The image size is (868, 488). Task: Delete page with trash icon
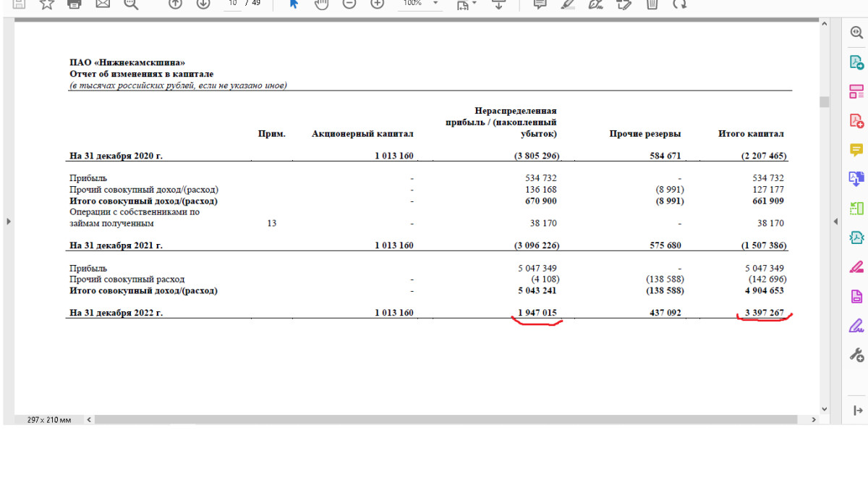[x=652, y=4]
